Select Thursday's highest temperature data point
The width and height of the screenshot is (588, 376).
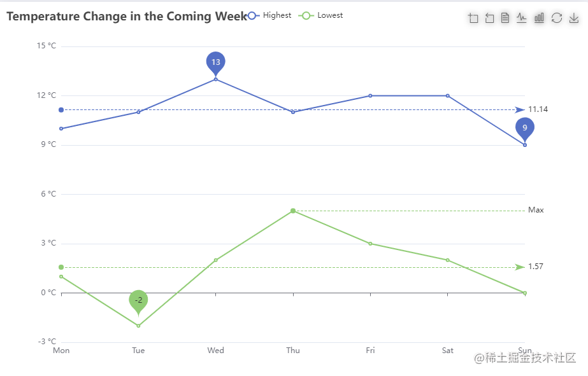293,111
